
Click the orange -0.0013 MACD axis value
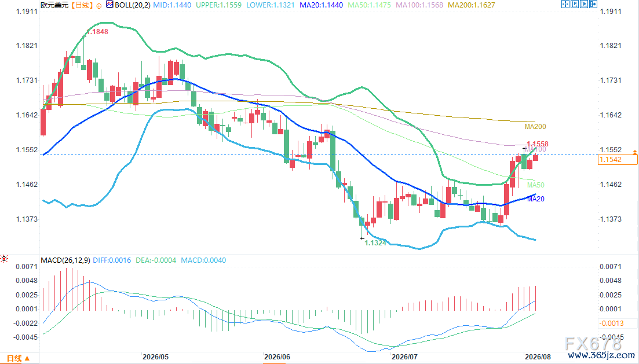(x=611, y=323)
